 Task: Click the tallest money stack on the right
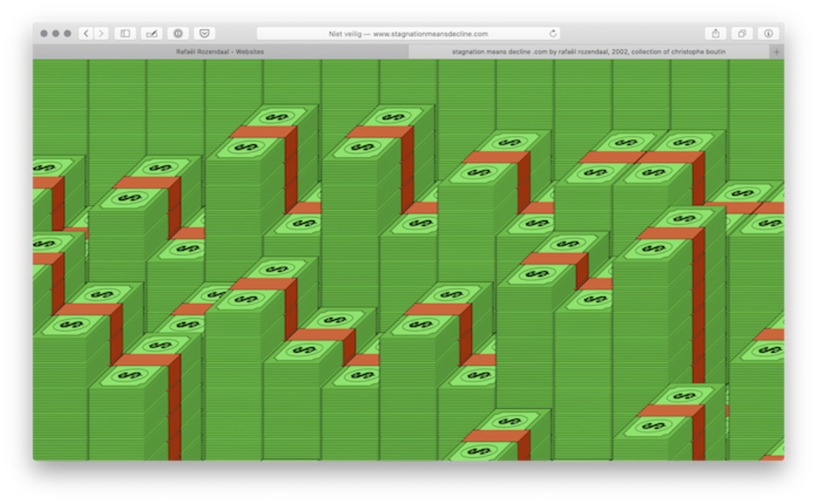point(664,306)
